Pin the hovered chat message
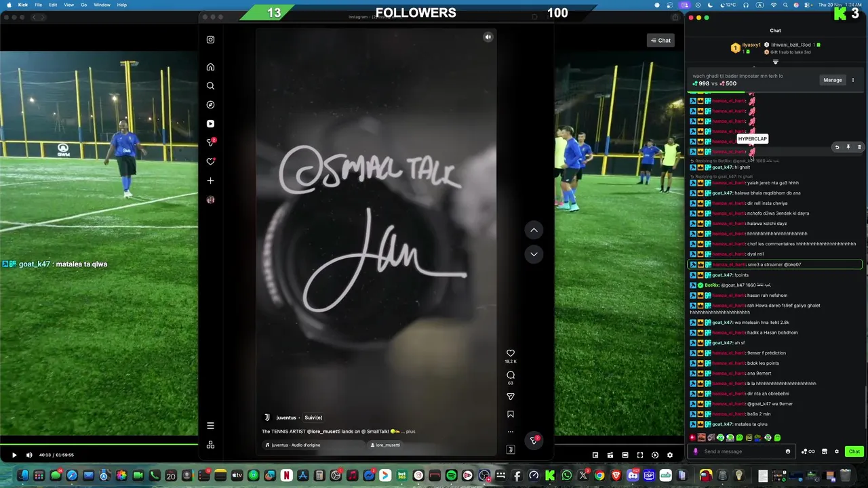Screen dimensions: 868x488 tap(848, 147)
